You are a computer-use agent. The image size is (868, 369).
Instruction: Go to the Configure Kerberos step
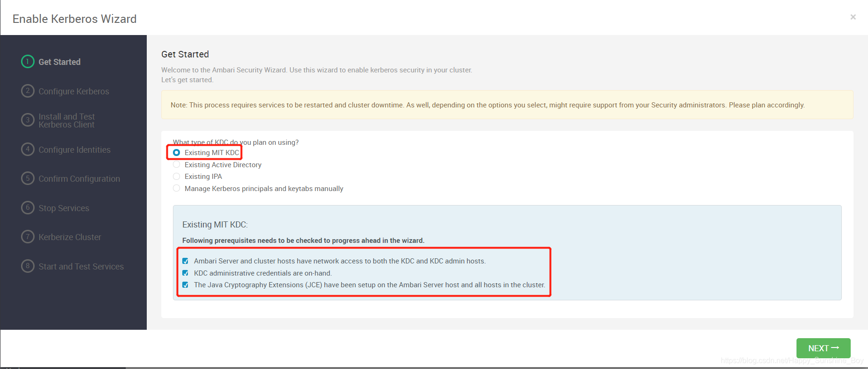click(x=74, y=92)
